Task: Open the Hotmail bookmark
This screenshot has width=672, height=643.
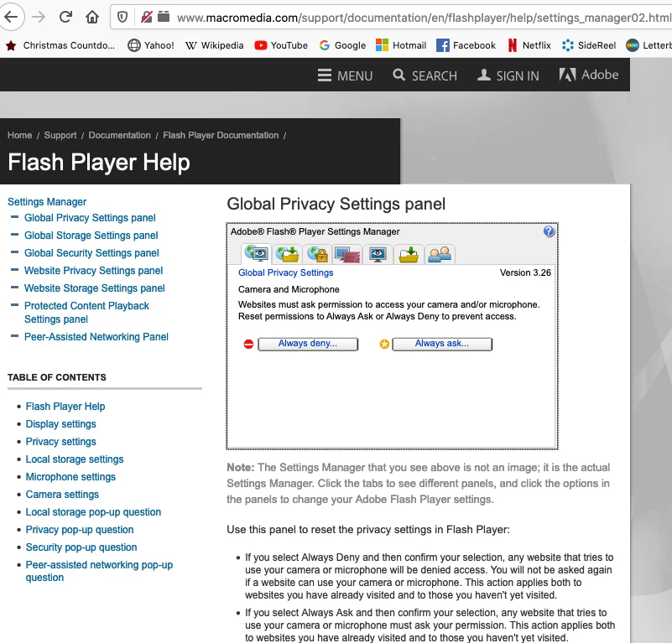Action: pyautogui.click(x=401, y=45)
